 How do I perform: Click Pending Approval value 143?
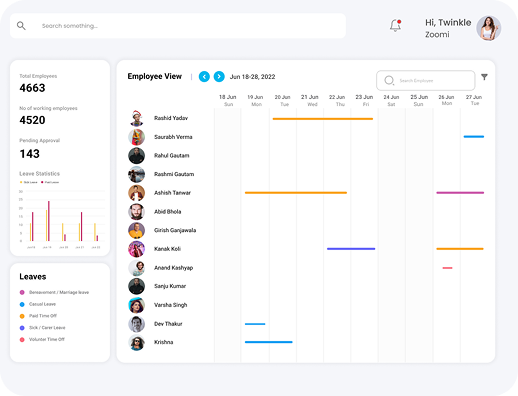pos(30,154)
